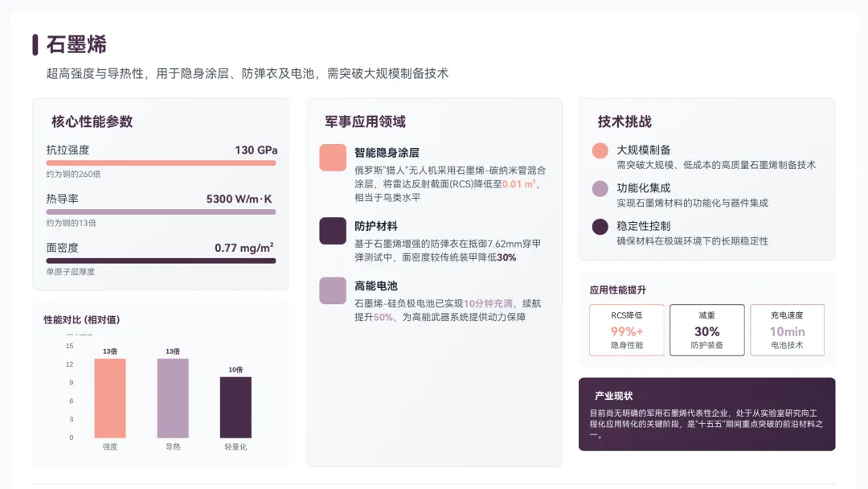This screenshot has height=489, width=868.
Task: Click the 抗拉强度 salmon progress bar
Action: (161, 163)
